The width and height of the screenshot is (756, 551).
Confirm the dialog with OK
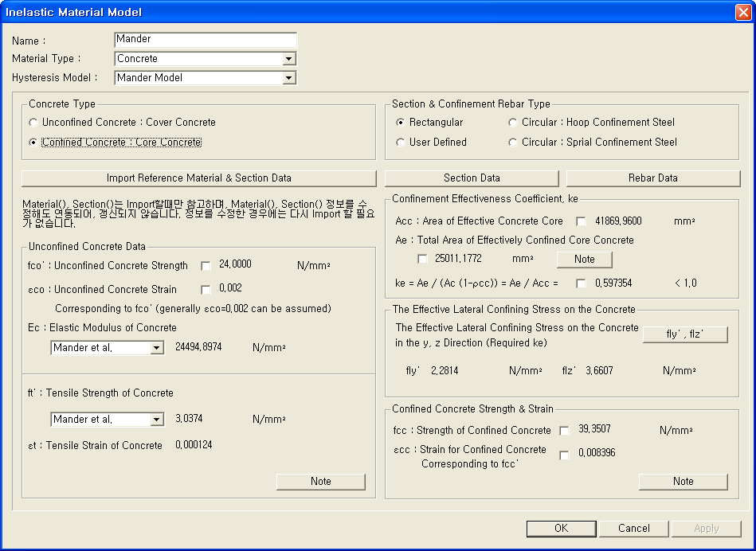pyautogui.click(x=562, y=529)
